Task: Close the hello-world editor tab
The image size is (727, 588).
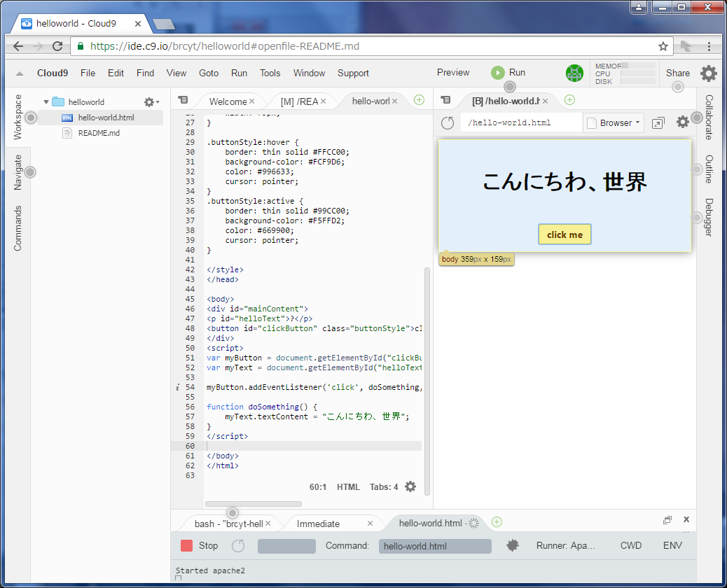Action: 394,101
